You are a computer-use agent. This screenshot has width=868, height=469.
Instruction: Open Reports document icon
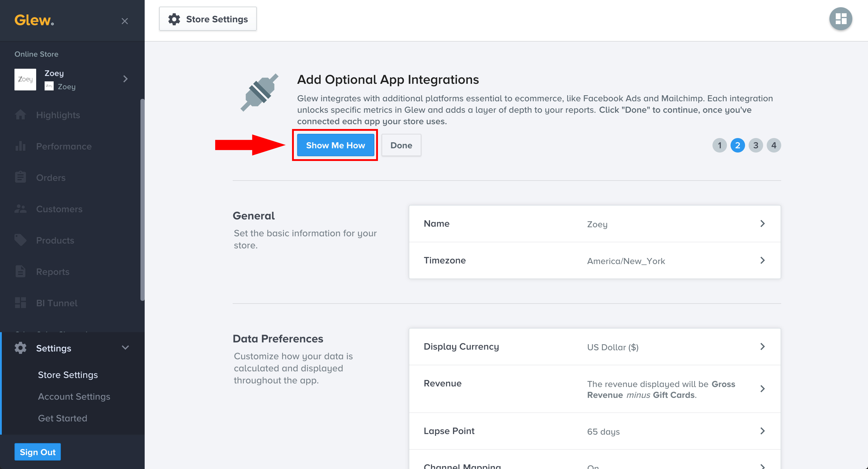pyautogui.click(x=20, y=272)
